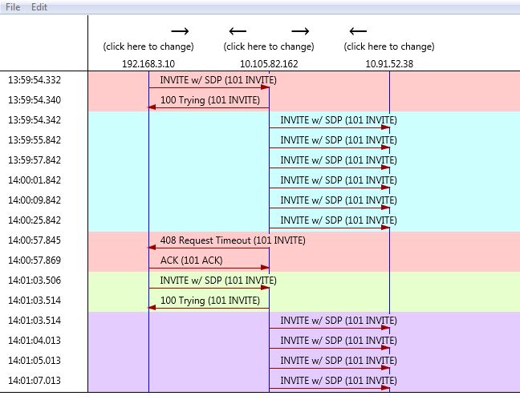The height and width of the screenshot is (420, 520).
Task: Click 'click here to change' above 192.168.3.10
Action: point(148,46)
